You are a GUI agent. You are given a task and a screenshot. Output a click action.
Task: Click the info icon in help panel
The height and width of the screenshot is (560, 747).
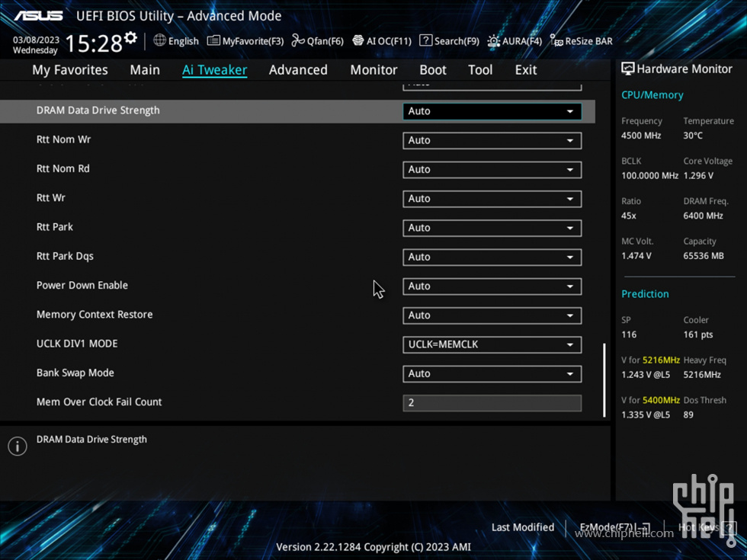pos(18,446)
